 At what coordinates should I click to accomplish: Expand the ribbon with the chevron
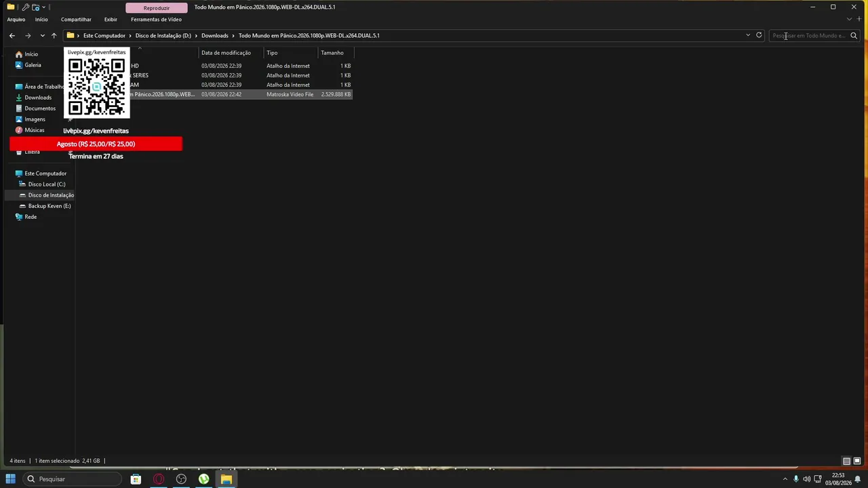849,19
